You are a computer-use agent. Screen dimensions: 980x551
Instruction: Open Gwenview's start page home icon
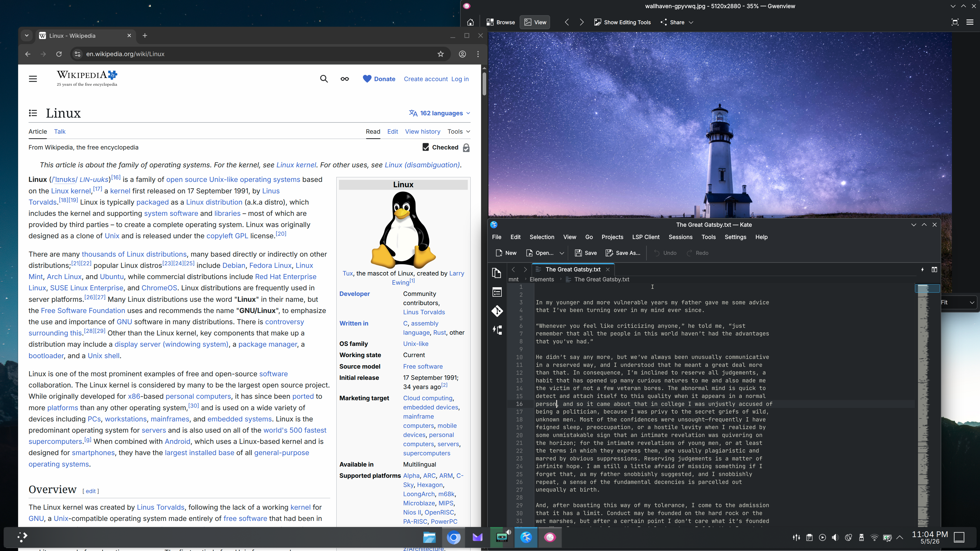pos(471,22)
